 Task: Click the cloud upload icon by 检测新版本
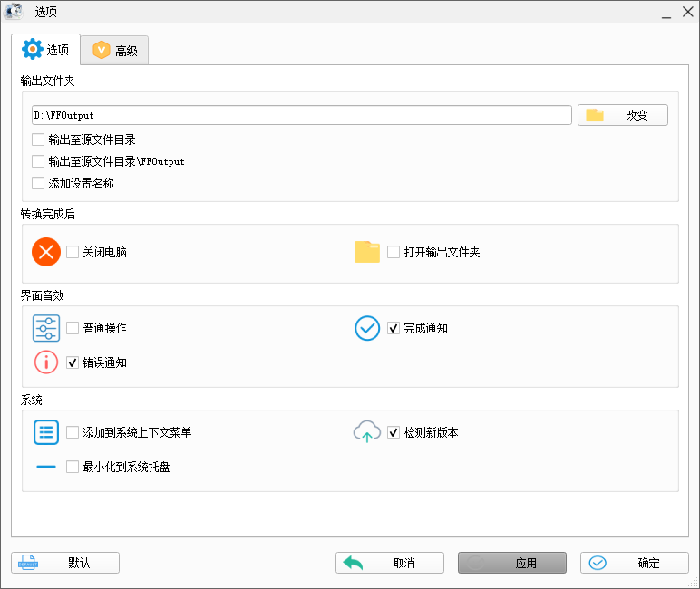pos(367,431)
